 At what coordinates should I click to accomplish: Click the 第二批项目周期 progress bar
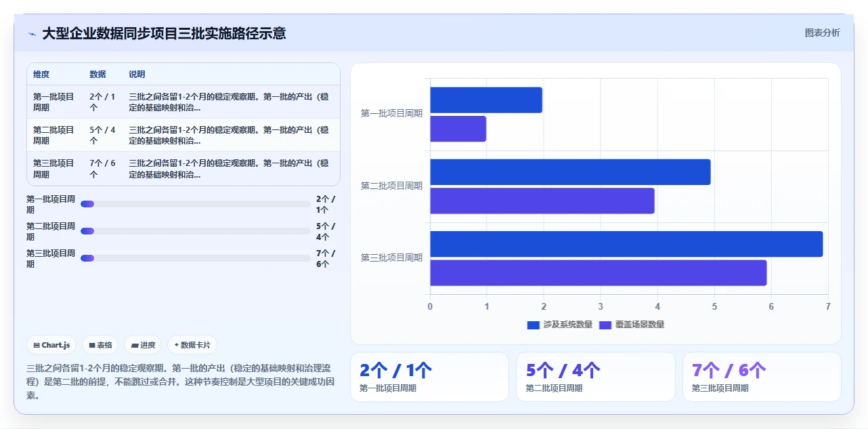point(195,231)
